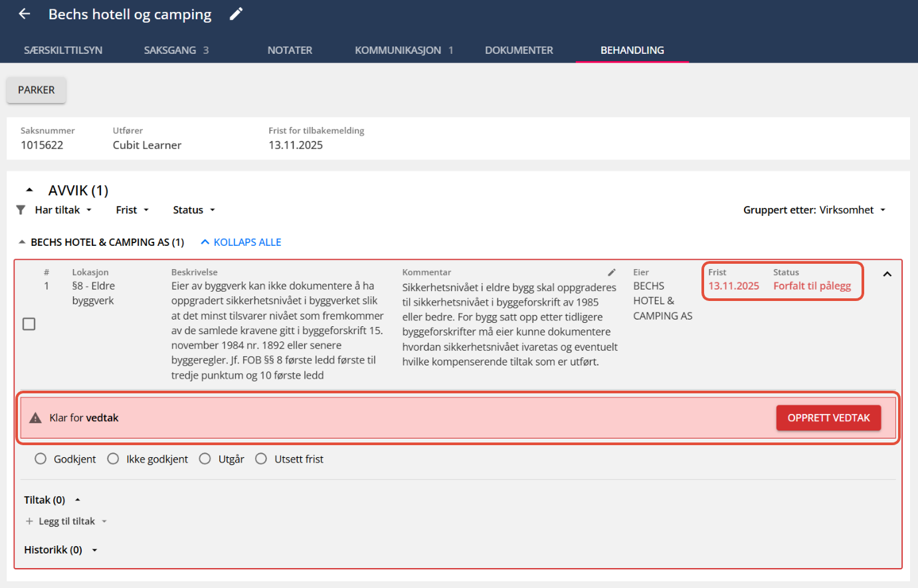Tick the checkbox for avvik row 1
This screenshot has height=588, width=918.
click(x=29, y=324)
